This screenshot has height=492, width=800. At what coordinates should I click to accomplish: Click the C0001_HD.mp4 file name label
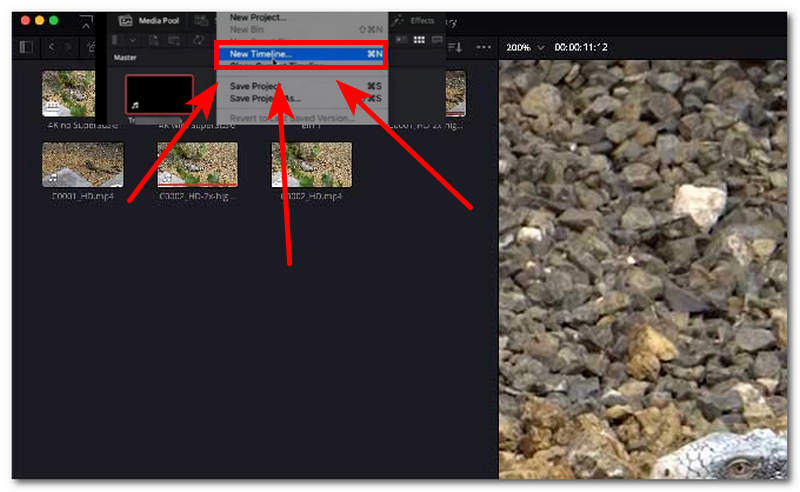pos(83,196)
